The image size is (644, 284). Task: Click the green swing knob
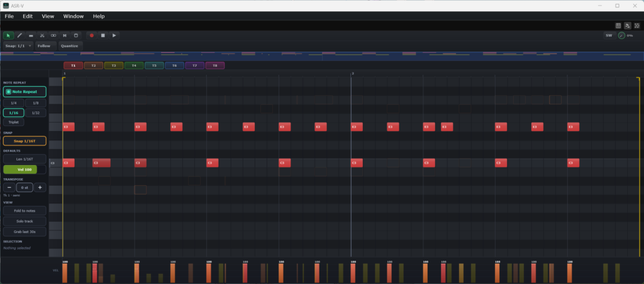tap(621, 35)
